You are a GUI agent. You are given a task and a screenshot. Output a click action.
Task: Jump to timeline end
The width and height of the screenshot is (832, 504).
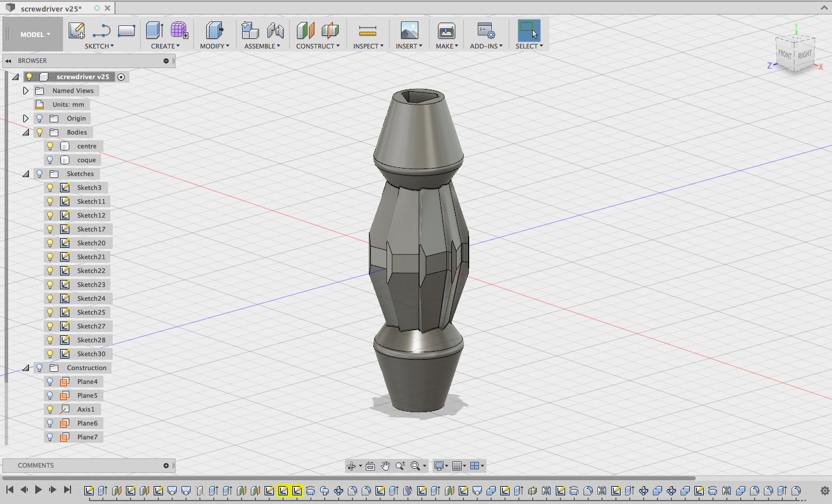pos(68,490)
